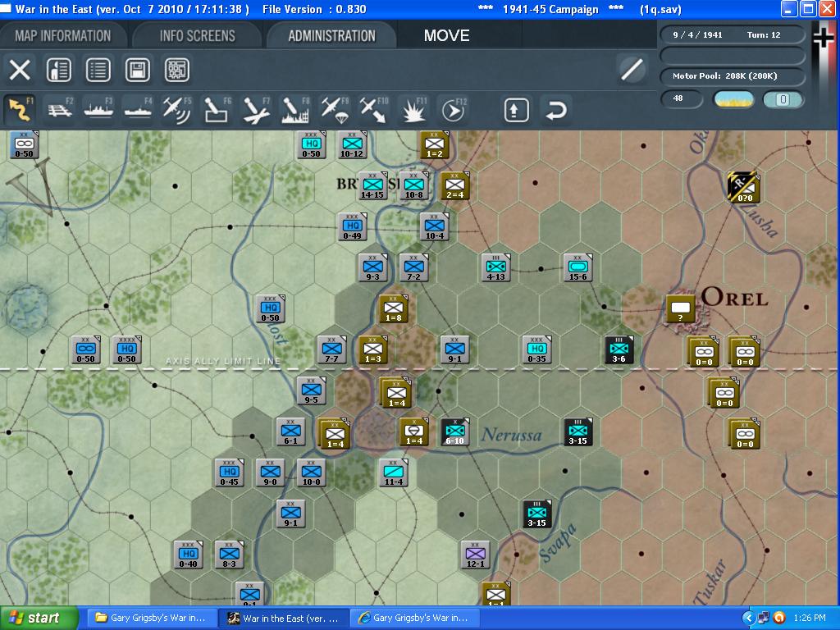This screenshot has height=630, width=840.
Task: Switch to Internet Explorer Gary Grigsby's tab
Action: pyautogui.click(x=414, y=618)
